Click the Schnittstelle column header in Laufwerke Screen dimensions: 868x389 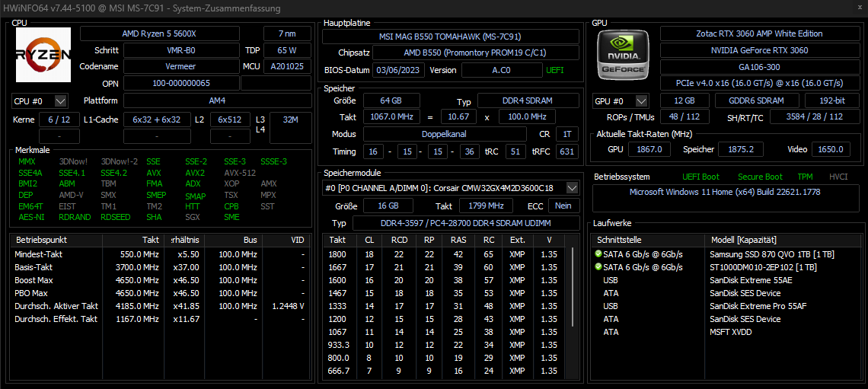pyautogui.click(x=648, y=241)
